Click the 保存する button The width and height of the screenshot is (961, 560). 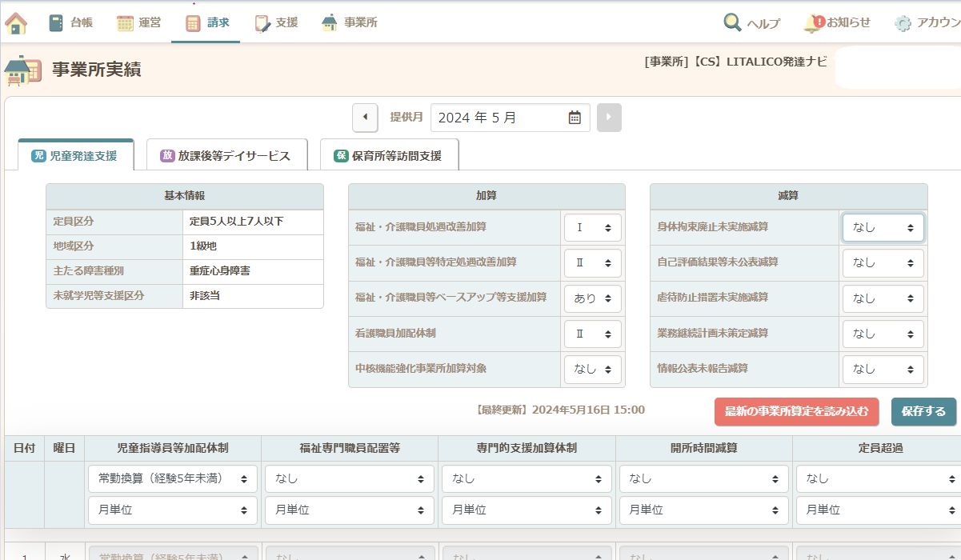click(x=923, y=412)
